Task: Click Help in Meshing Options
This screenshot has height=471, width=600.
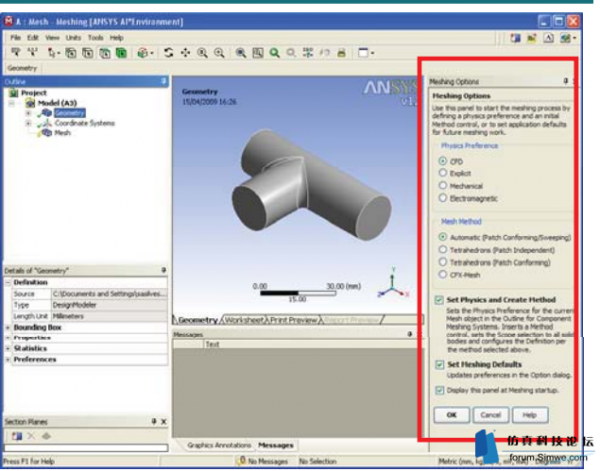Action: tap(530, 415)
